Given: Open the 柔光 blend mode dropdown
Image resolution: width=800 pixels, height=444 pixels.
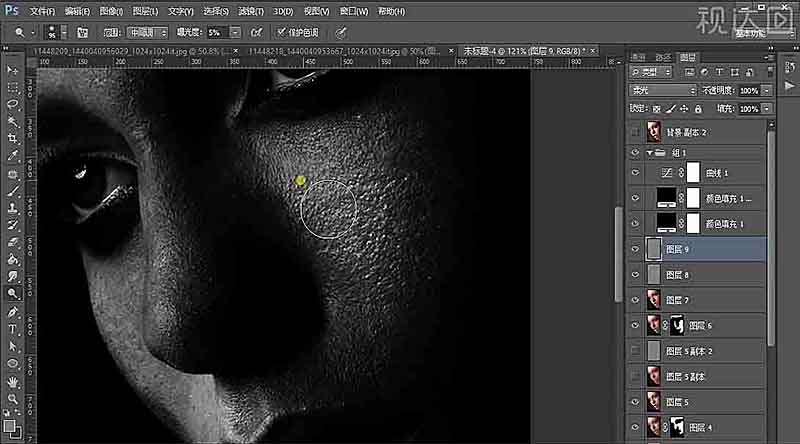Looking at the screenshot, I should (663, 90).
